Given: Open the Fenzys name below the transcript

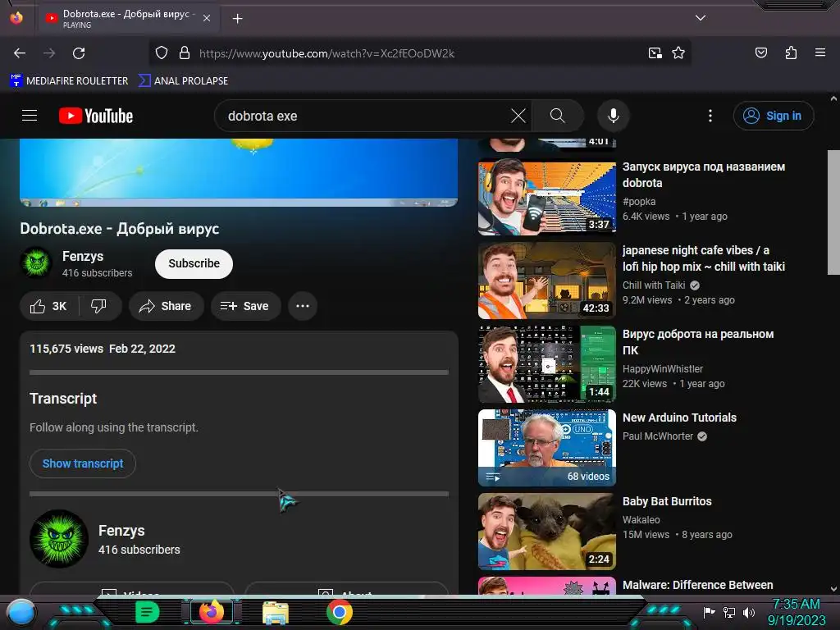Looking at the screenshot, I should pyautogui.click(x=121, y=531).
